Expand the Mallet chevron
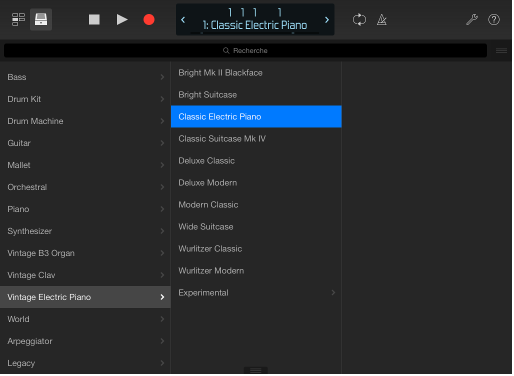514x376 pixels. (162, 165)
